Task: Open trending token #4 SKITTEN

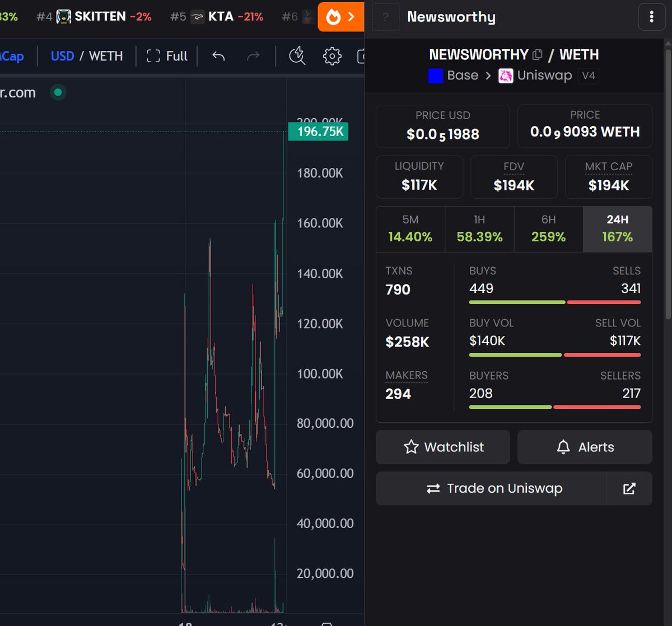Action: pyautogui.click(x=94, y=17)
